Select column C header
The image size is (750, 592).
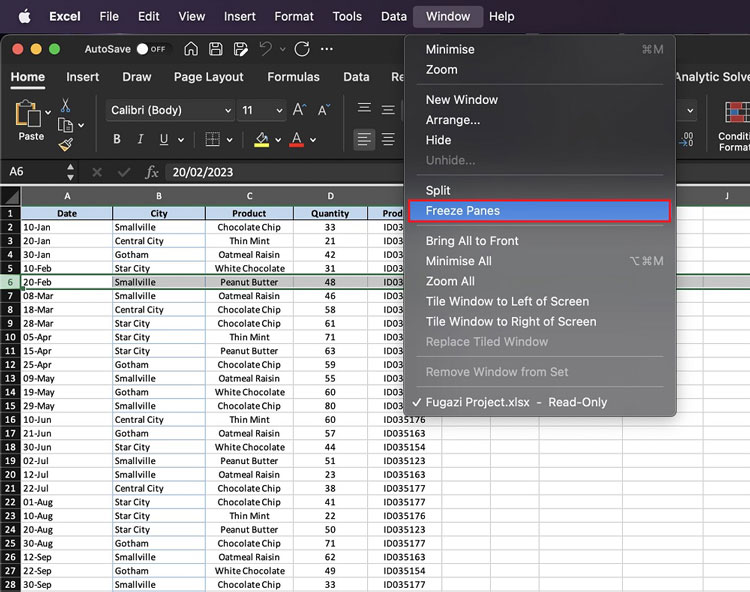coord(249,196)
